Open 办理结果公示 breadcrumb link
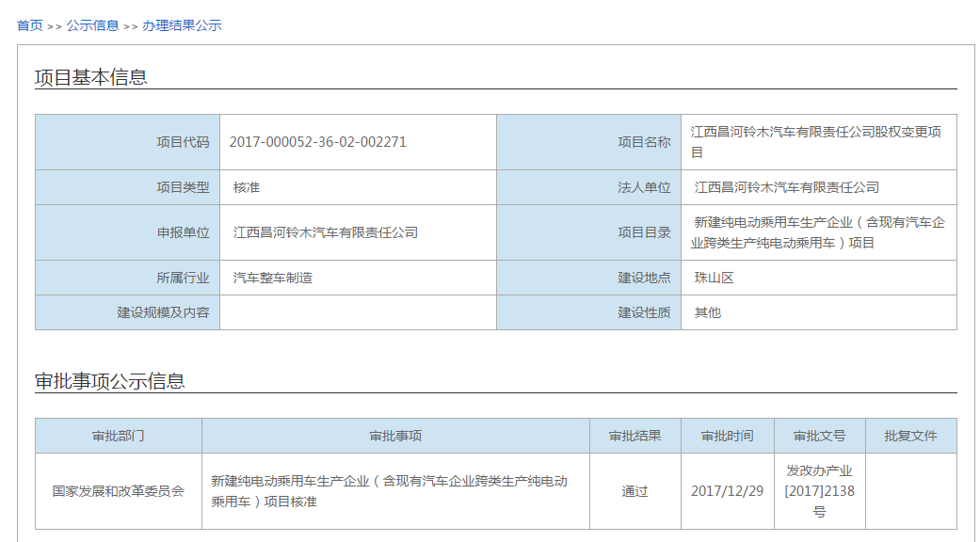The image size is (980, 542). pyautogui.click(x=182, y=25)
